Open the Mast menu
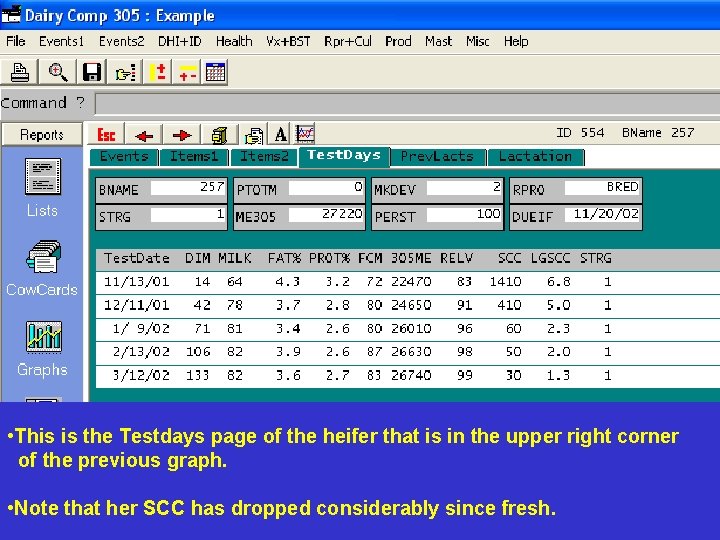Viewport: 720px width, 540px height. (x=438, y=41)
